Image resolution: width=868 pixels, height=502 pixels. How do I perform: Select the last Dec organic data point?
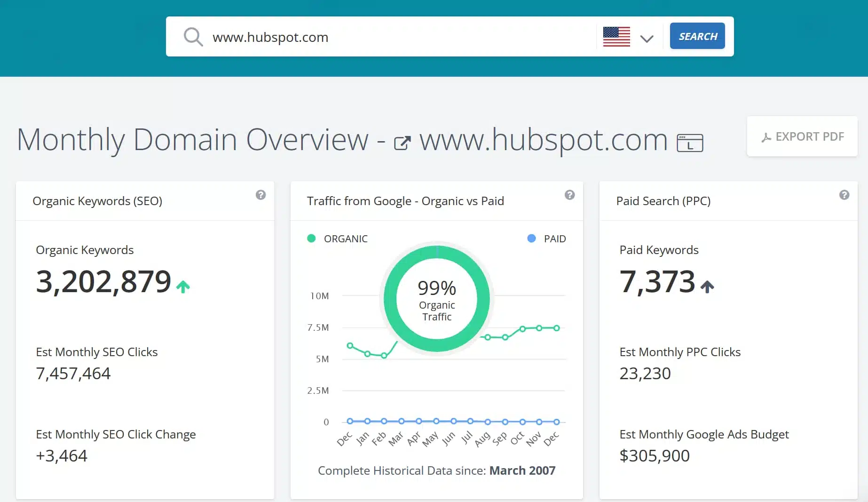pyautogui.click(x=556, y=328)
